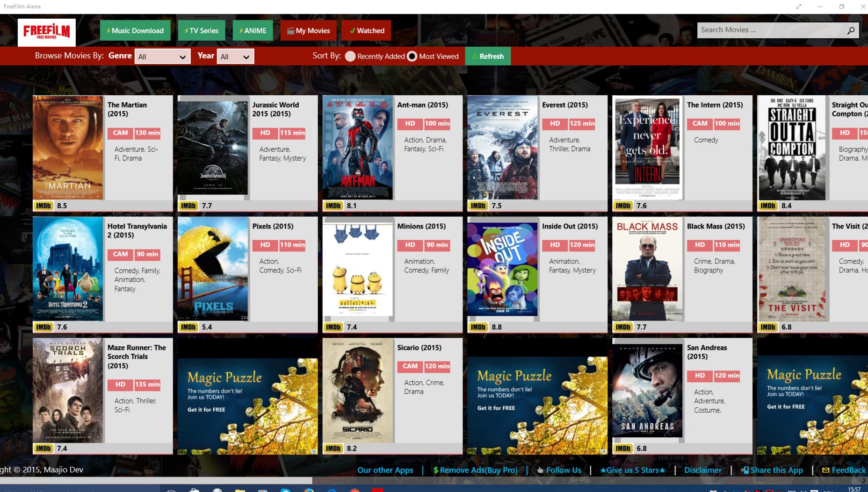Screen dimensions: 868x492
Task: Click IMDb badge on San Andreas card
Action: (x=623, y=449)
